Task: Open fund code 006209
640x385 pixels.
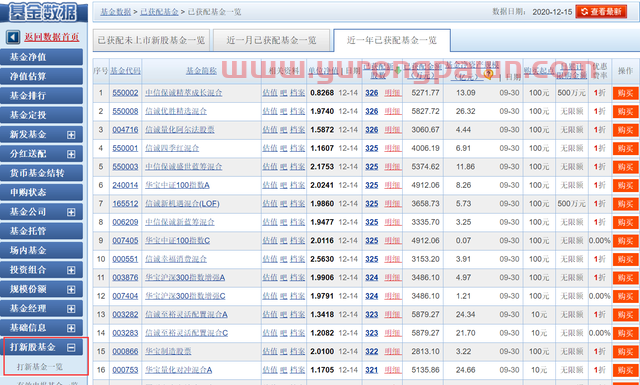Action: 125,222
